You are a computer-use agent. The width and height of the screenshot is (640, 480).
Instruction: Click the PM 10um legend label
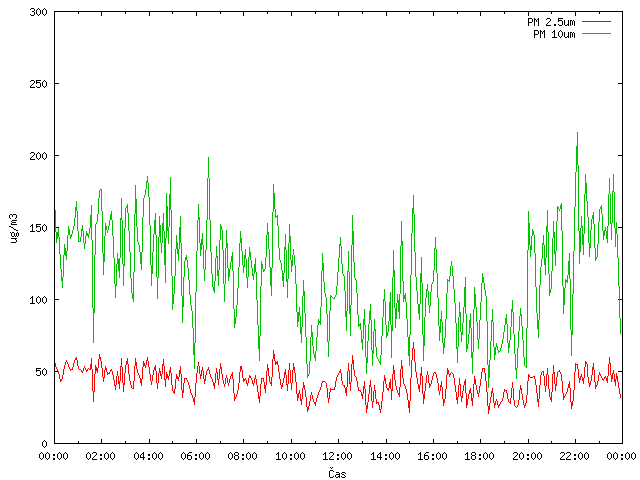pos(554,34)
